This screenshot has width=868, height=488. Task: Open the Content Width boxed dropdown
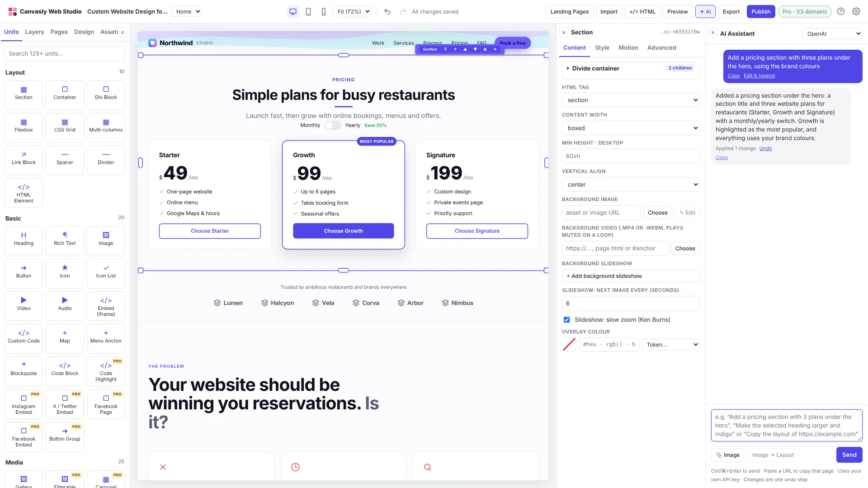[x=631, y=128]
